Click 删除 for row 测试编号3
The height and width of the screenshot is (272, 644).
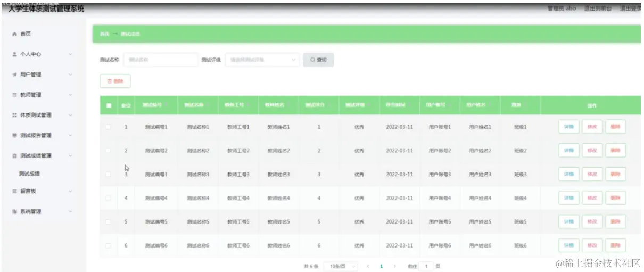point(615,174)
